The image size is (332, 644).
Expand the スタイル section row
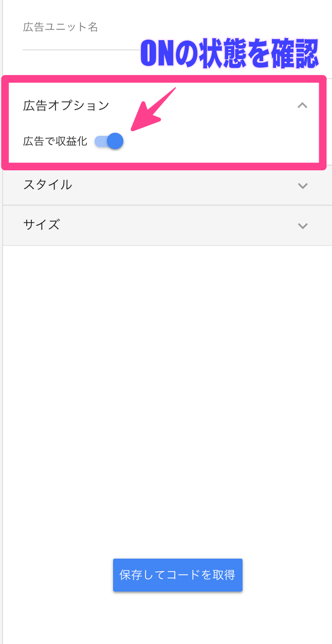click(x=168, y=185)
